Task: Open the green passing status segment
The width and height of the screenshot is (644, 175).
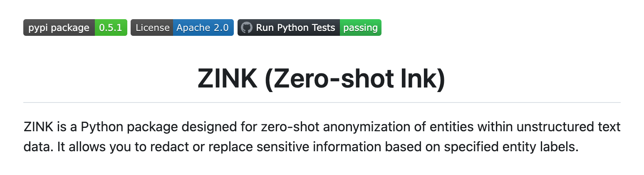Action: tap(360, 28)
